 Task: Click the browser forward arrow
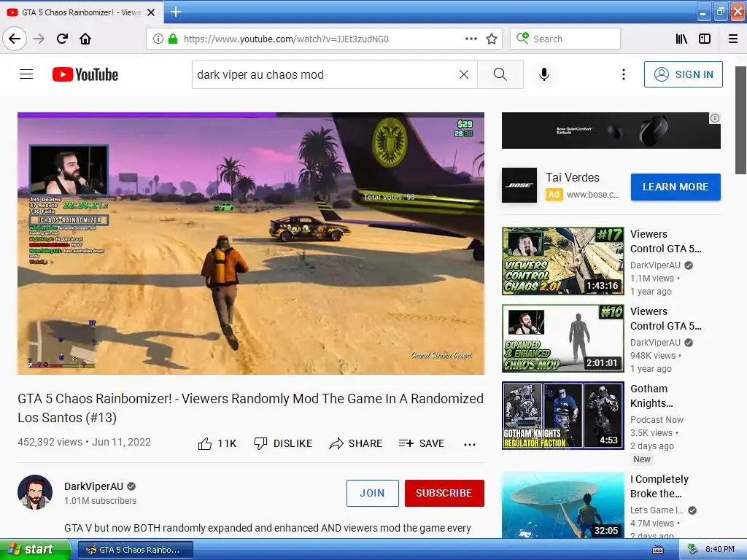coord(39,39)
